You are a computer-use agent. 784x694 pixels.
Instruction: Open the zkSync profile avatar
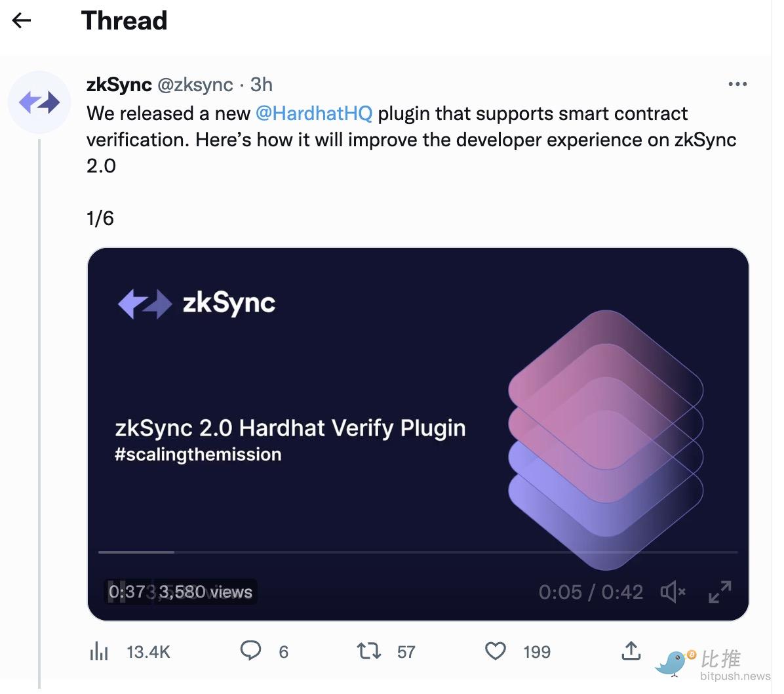[x=39, y=102]
